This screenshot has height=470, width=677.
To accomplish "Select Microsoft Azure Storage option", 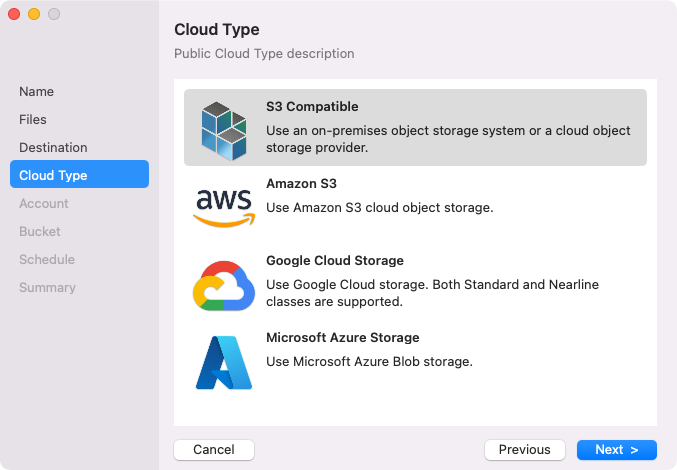I will coord(342,338).
